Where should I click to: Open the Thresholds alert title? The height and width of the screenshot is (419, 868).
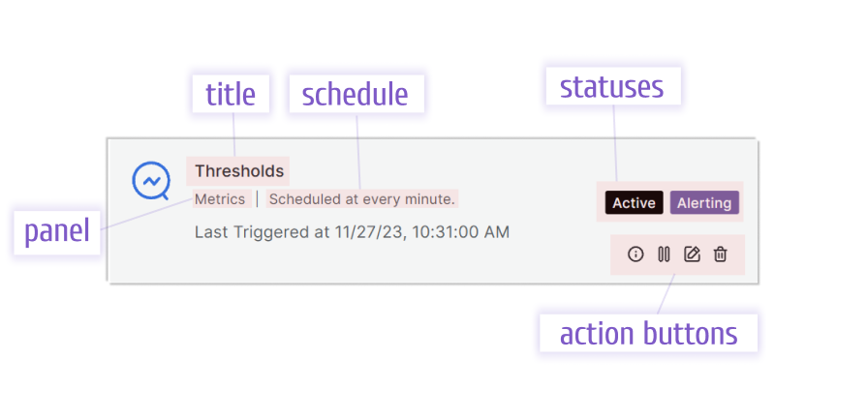pos(239,171)
